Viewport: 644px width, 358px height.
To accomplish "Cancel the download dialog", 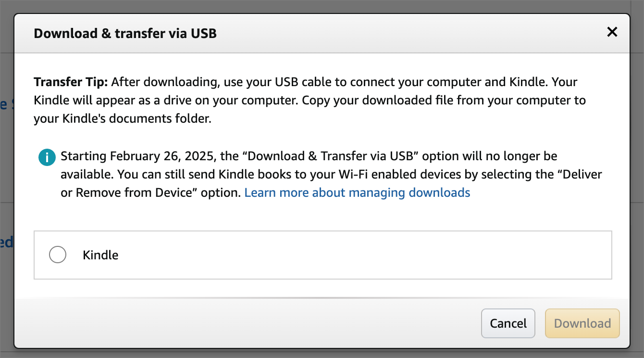I will 508,323.
